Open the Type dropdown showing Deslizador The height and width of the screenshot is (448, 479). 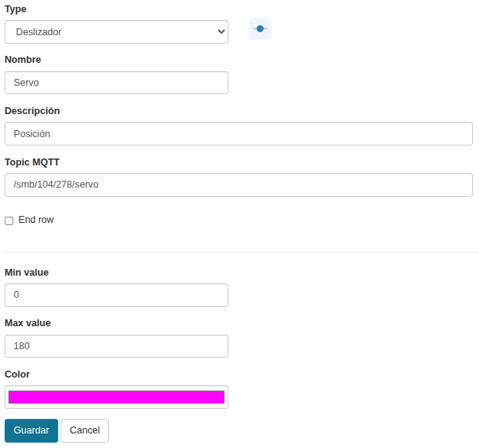[x=116, y=31]
